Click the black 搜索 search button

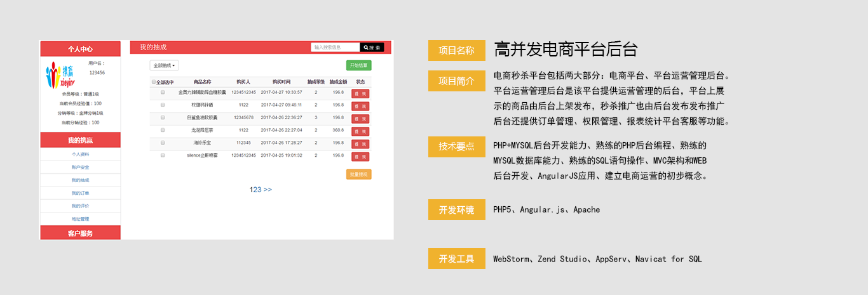[372, 48]
